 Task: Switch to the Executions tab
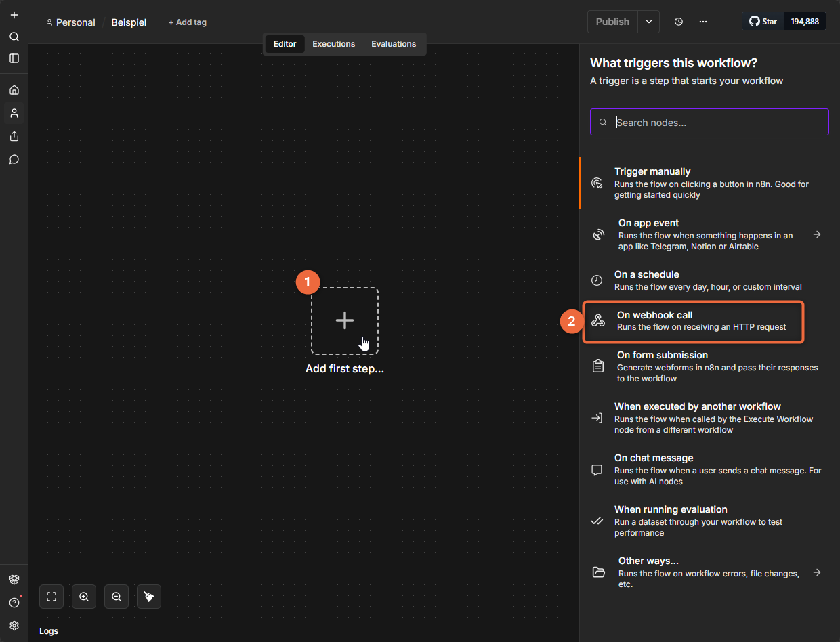pyautogui.click(x=334, y=44)
